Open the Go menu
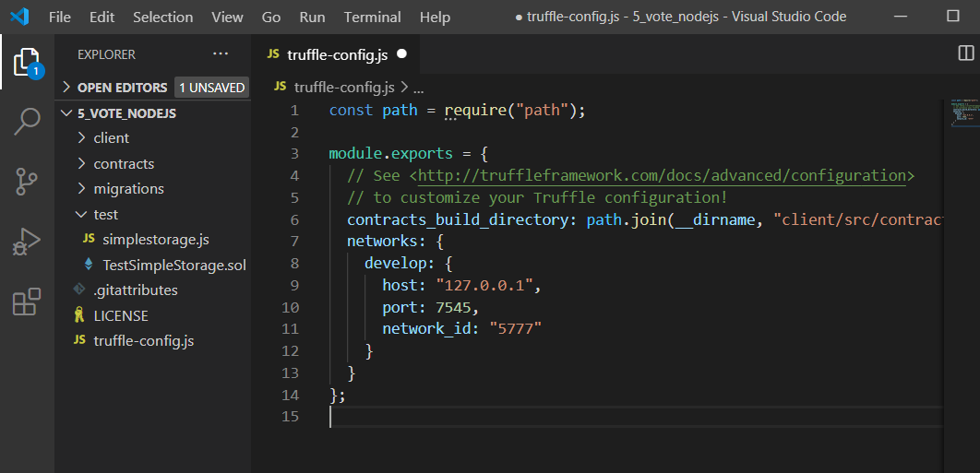 click(271, 17)
